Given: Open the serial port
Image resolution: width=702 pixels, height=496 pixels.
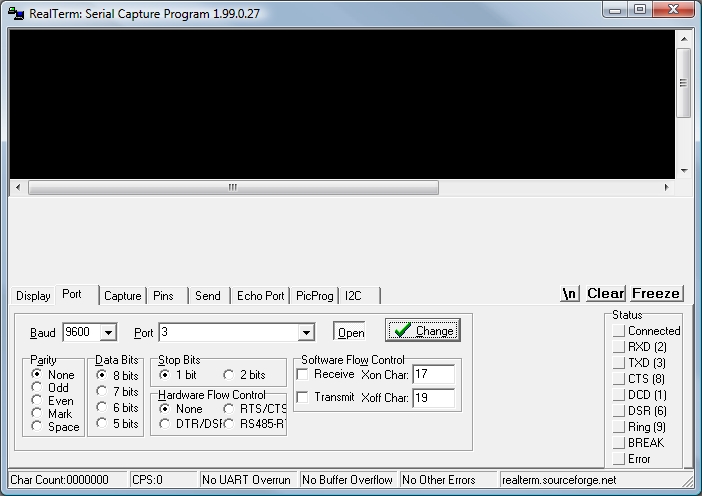Looking at the screenshot, I should (350, 332).
